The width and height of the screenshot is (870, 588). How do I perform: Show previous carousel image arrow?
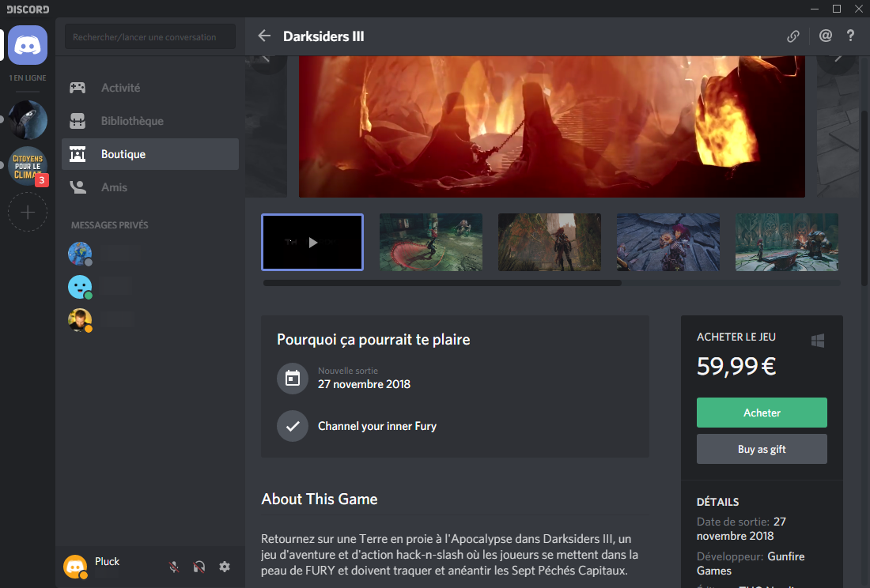(x=267, y=58)
